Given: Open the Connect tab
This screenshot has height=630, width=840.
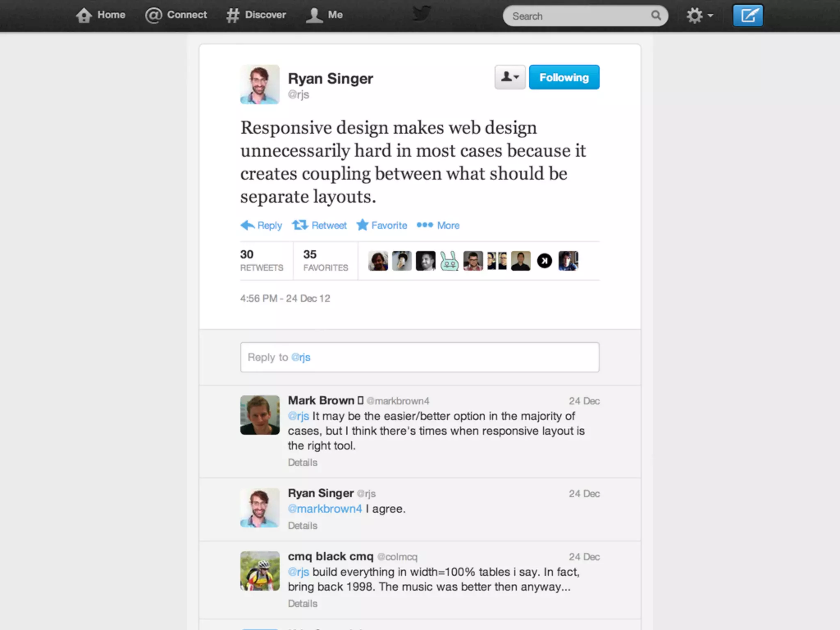Looking at the screenshot, I should pyautogui.click(x=176, y=15).
